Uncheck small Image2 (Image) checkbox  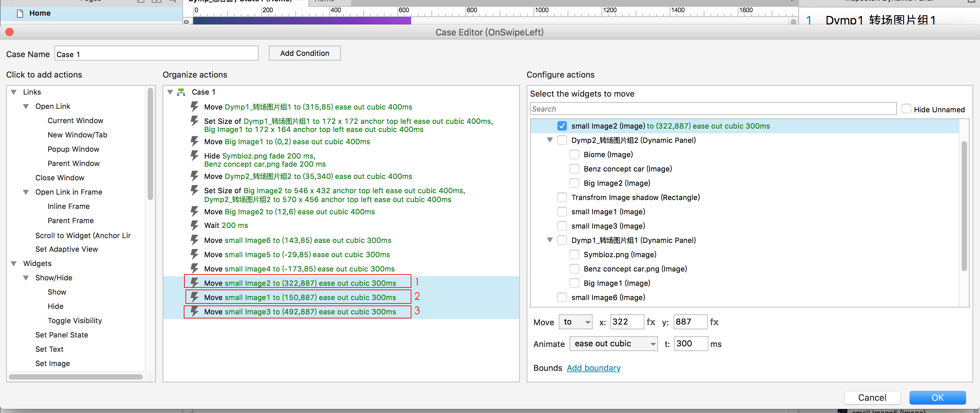pos(562,126)
